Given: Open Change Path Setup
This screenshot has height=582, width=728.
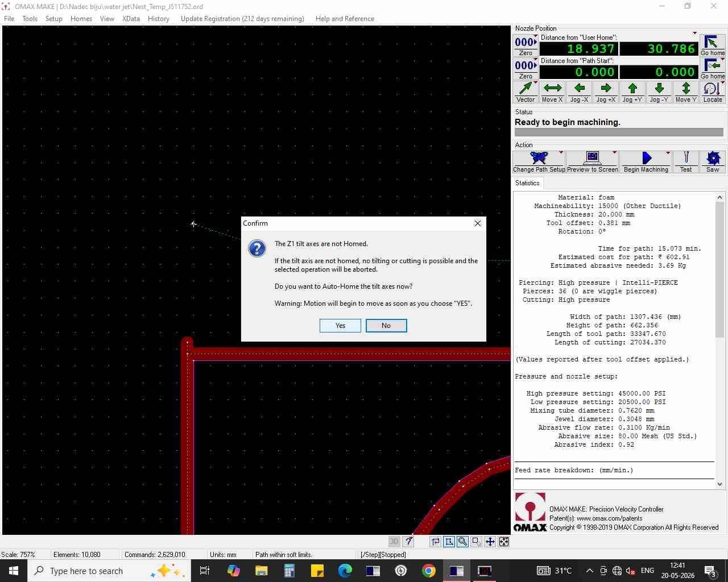Looking at the screenshot, I should coord(539,162).
